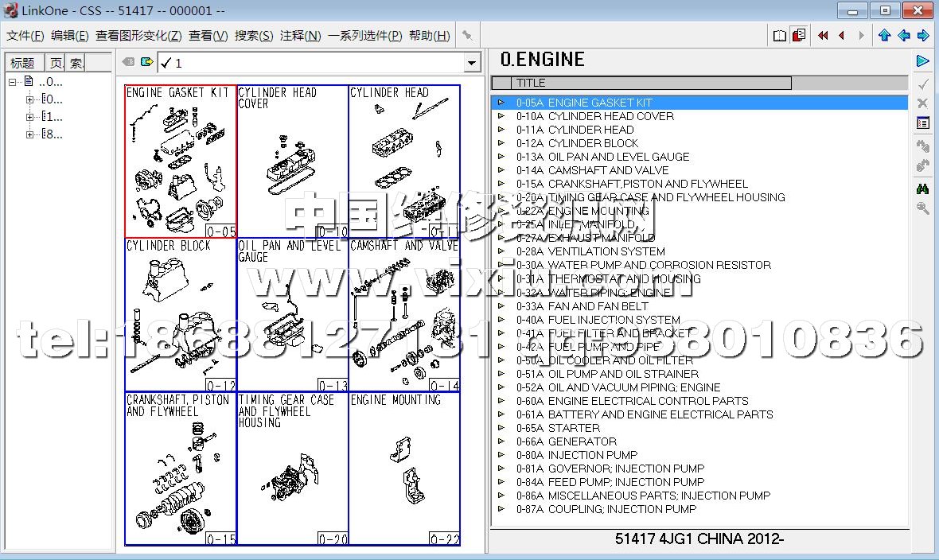This screenshot has width=939, height=560.
Task: Select 0-12A CYLINDER BLOCK in list
Action: coord(593,143)
